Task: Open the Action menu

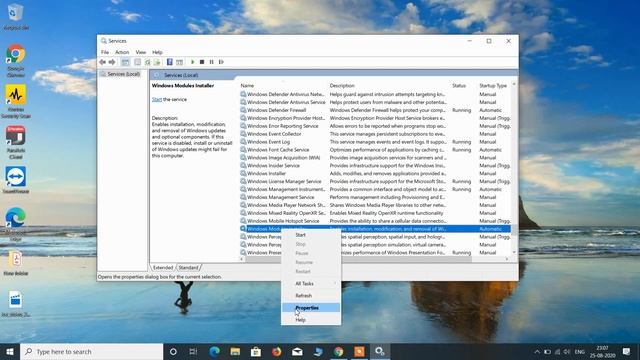Action: tap(122, 52)
